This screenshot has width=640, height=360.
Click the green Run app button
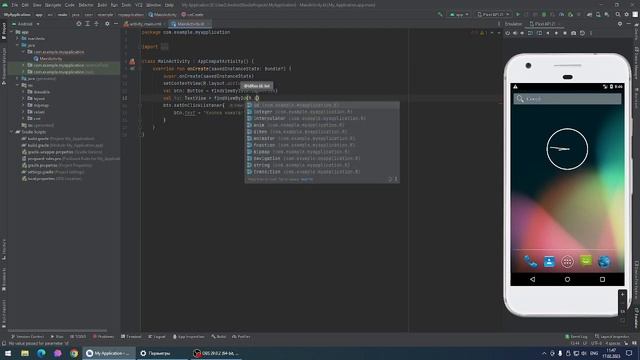518,14
